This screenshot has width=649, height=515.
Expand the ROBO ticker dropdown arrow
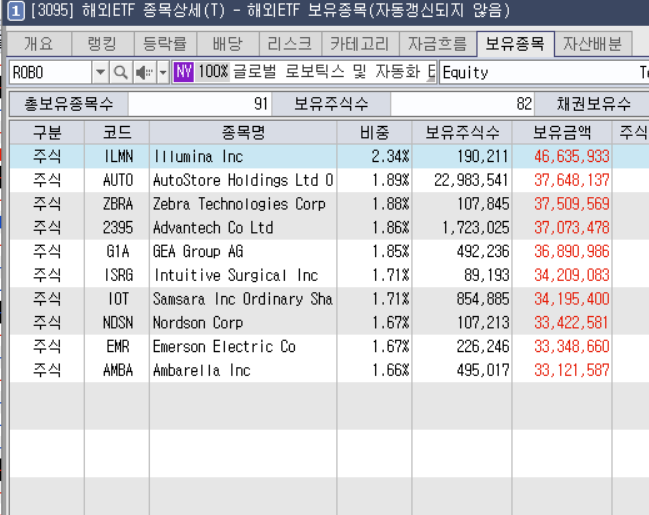click(100, 72)
